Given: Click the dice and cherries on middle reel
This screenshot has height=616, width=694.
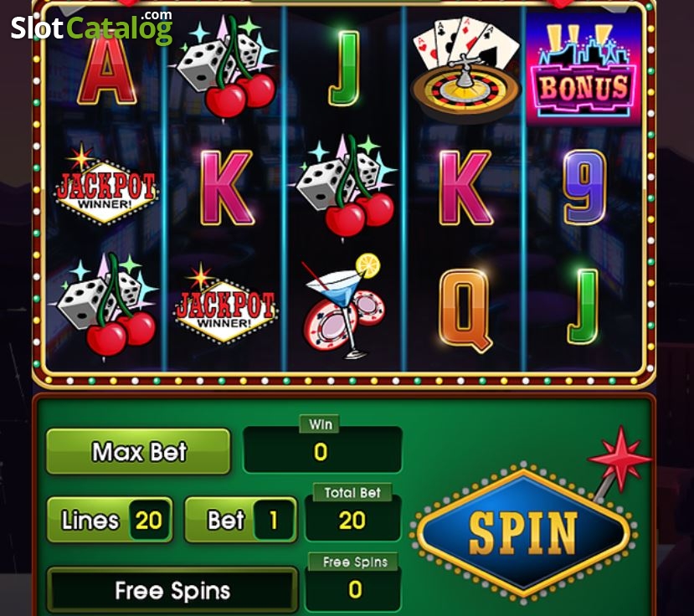Looking at the screenshot, I should pyautogui.click(x=346, y=187).
